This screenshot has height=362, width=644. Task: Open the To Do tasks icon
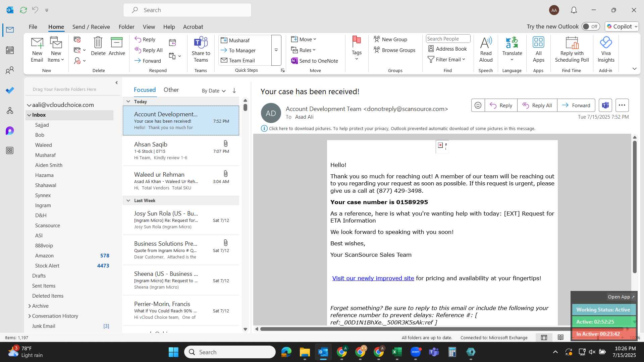point(10,90)
